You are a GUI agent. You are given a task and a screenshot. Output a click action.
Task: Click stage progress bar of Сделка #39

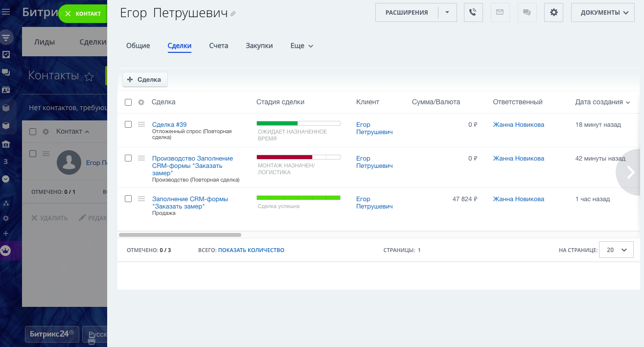298,123
